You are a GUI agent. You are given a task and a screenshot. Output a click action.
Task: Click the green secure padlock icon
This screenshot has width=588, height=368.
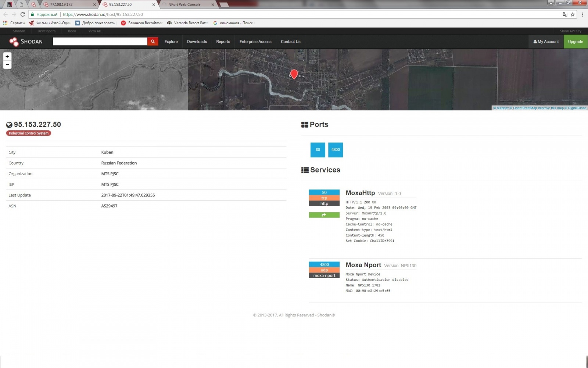[32, 14]
